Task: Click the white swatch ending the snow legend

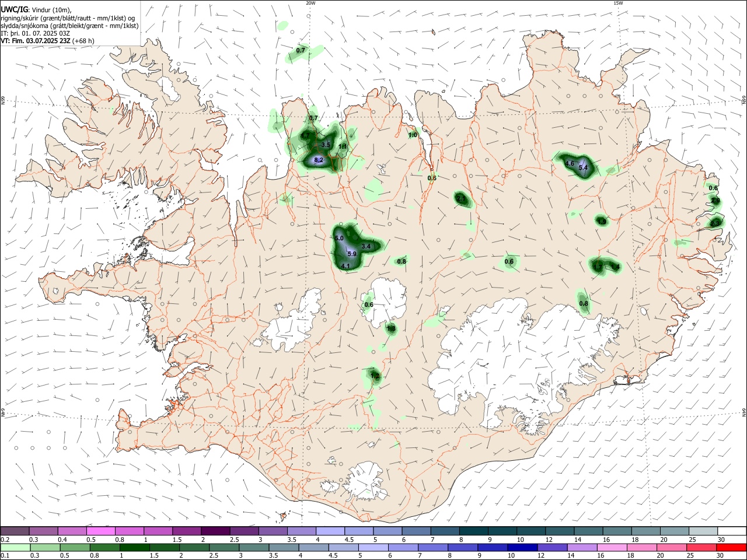Action: 732,531
